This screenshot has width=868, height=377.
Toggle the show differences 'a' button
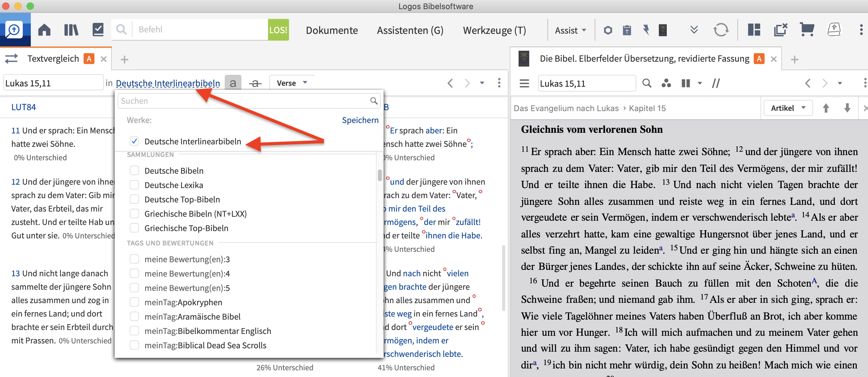tap(233, 83)
